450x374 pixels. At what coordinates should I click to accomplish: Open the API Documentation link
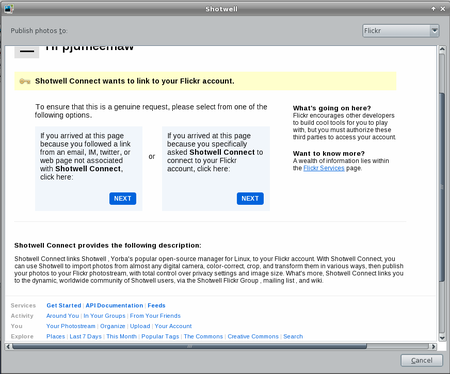click(x=114, y=305)
